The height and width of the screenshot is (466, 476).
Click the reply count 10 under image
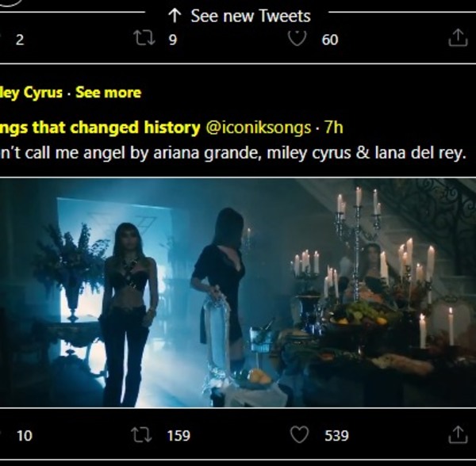24,435
